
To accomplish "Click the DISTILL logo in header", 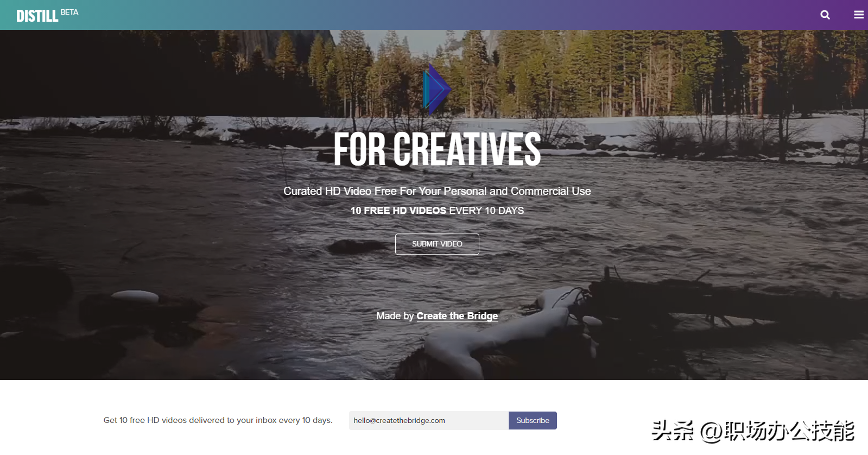I will [x=37, y=16].
